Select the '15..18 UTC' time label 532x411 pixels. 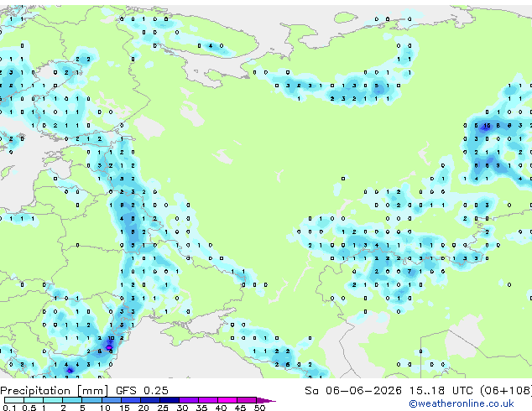coord(441,391)
